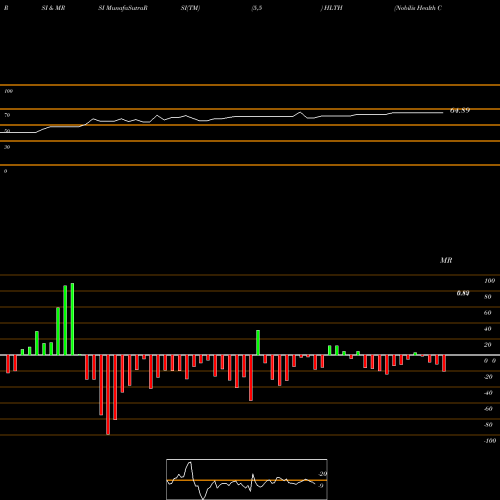
Task: Click the '30' level label on RSI axis
Action: click(7, 147)
